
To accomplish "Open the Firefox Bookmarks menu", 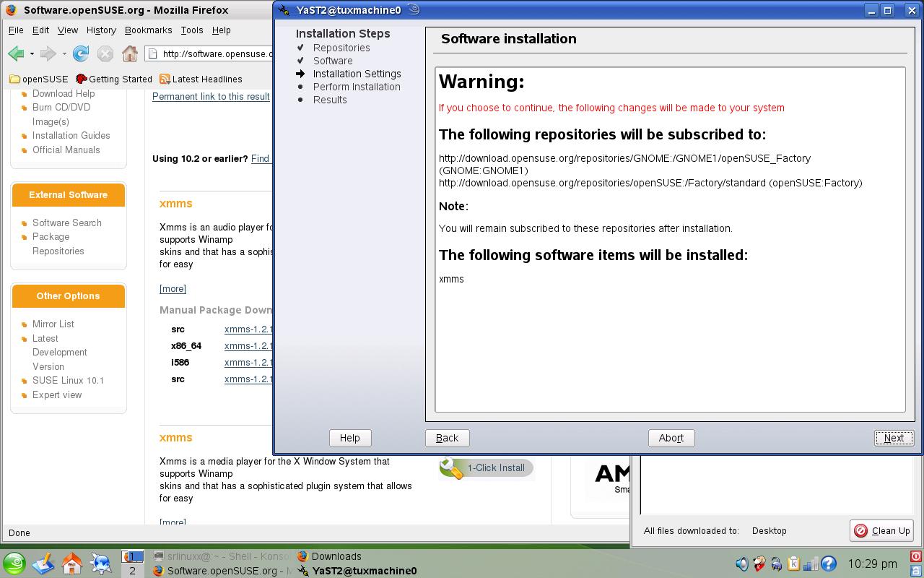I will click(149, 30).
